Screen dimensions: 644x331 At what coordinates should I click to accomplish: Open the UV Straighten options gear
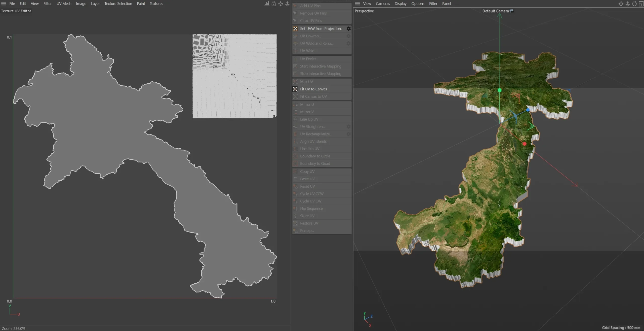click(x=348, y=126)
